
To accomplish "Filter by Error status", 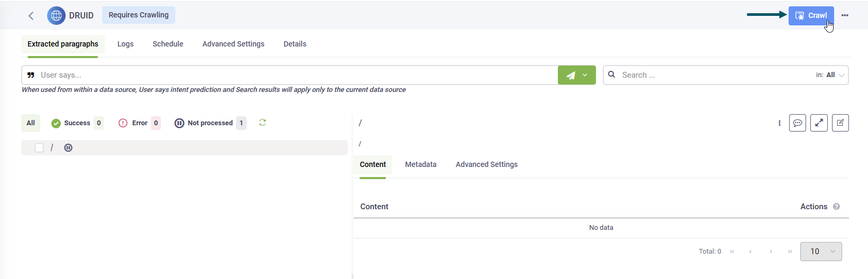I will [x=139, y=123].
